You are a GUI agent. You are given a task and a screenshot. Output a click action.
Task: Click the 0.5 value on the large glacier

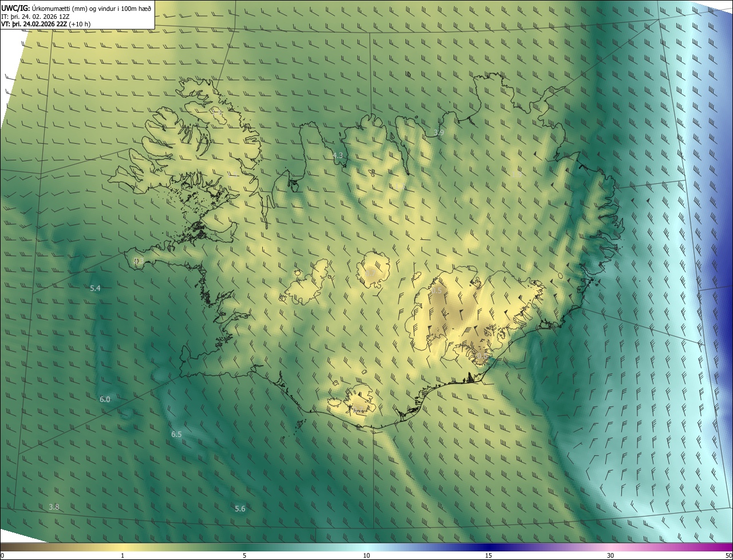436,291
